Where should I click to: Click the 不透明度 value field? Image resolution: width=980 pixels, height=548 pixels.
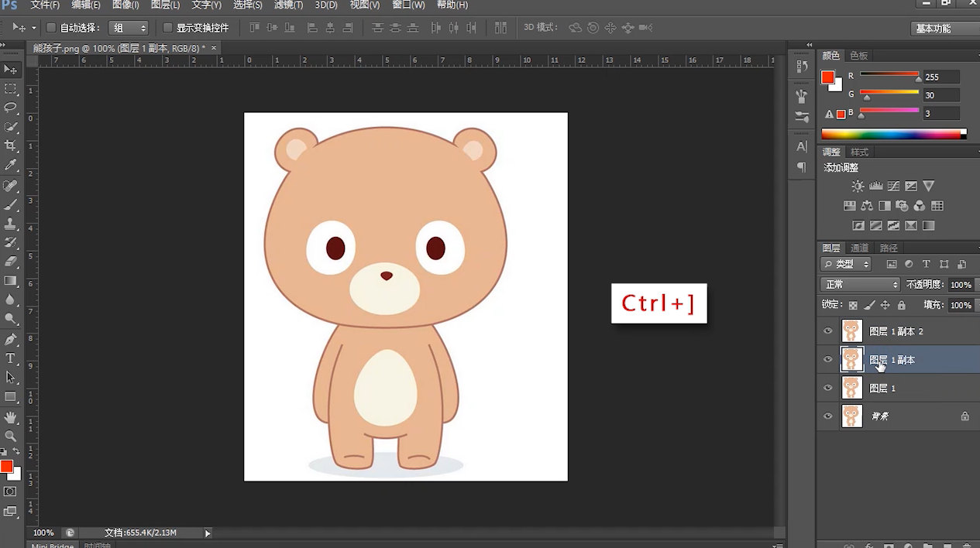tap(961, 285)
